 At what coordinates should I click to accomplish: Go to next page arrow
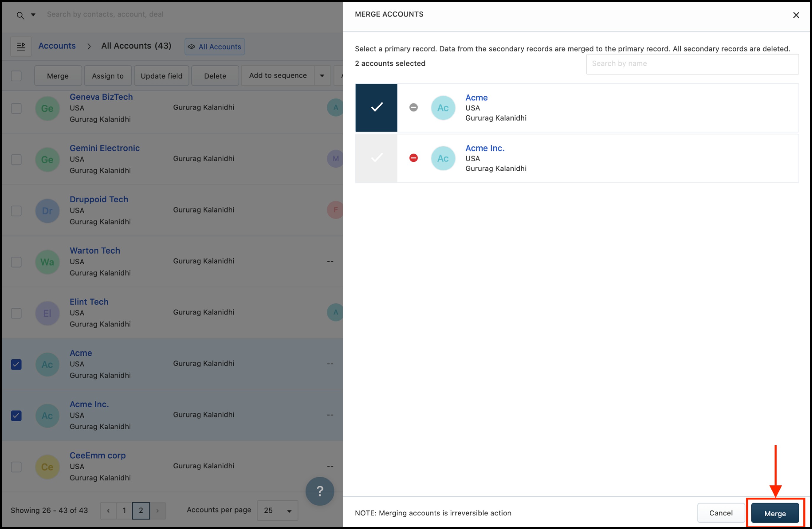tap(158, 511)
